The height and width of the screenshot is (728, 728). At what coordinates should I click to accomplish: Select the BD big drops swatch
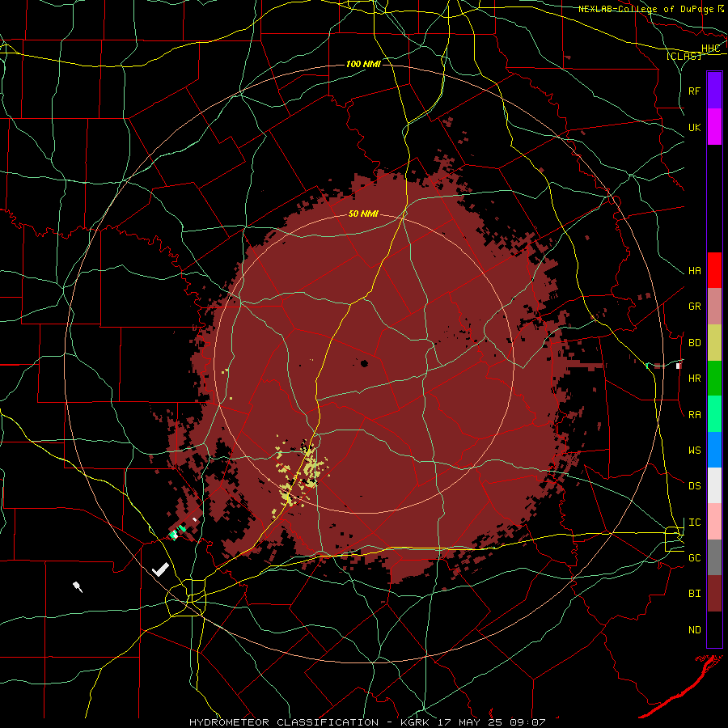(x=714, y=343)
